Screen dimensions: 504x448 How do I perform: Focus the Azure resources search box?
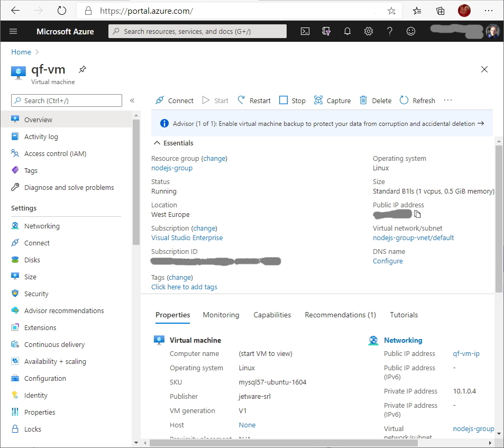197,31
